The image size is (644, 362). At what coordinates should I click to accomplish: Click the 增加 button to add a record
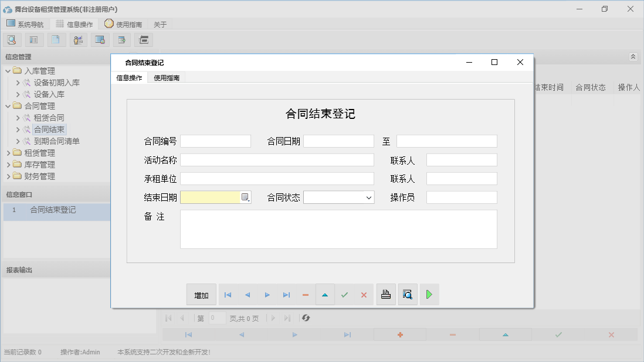click(x=201, y=295)
